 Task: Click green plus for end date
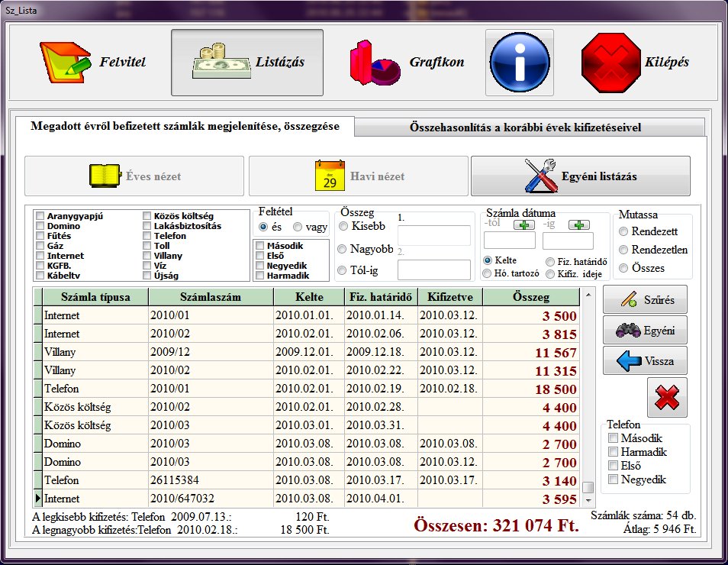pyautogui.click(x=579, y=225)
